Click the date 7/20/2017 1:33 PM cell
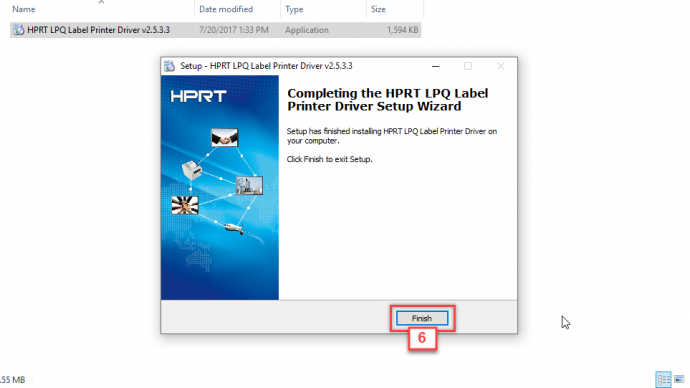The image size is (690, 388). pos(233,30)
